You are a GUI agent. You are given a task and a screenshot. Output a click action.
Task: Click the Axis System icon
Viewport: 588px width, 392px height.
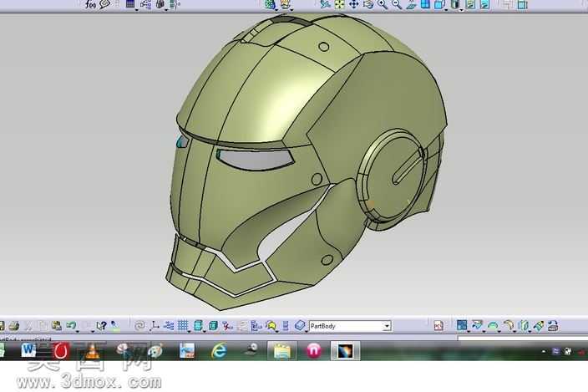pyautogui.click(x=155, y=326)
